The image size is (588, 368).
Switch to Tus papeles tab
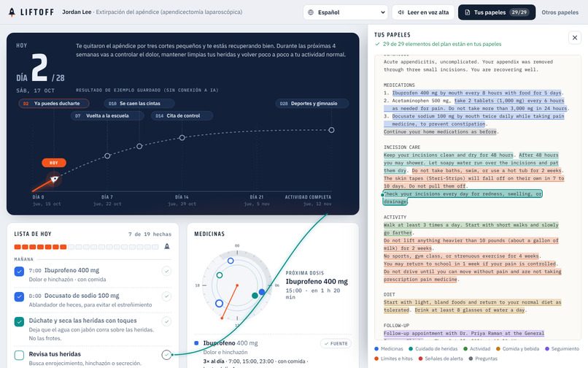497,12
